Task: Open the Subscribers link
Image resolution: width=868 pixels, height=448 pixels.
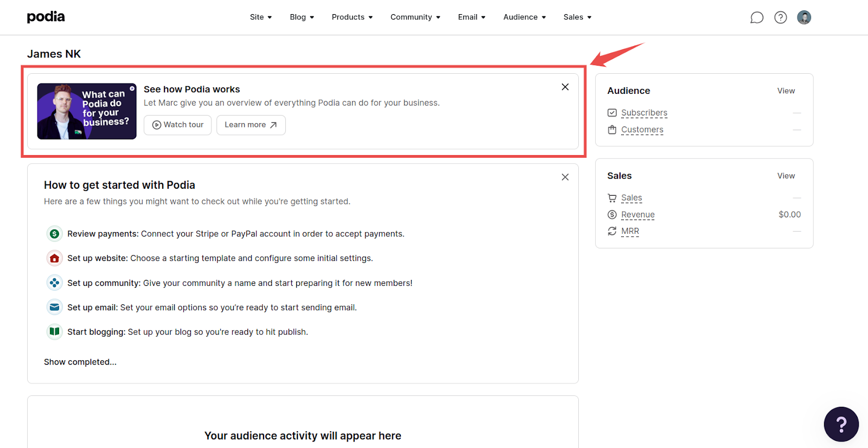Action: [644, 113]
